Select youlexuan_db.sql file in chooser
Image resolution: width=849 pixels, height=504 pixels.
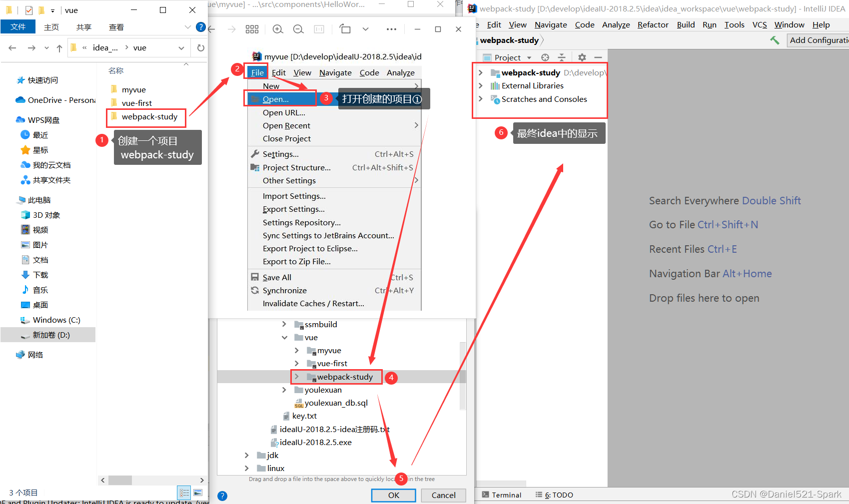pyautogui.click(x=336, y=403)
